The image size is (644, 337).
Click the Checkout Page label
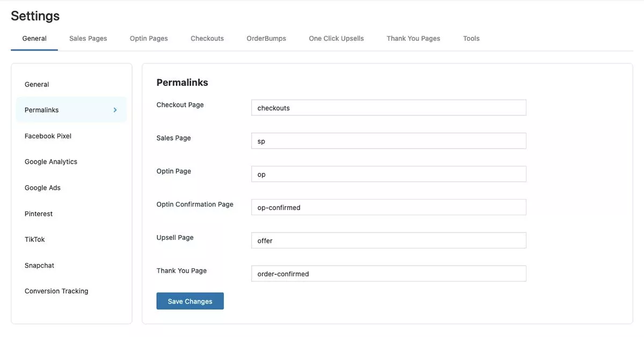pos(180,105)
